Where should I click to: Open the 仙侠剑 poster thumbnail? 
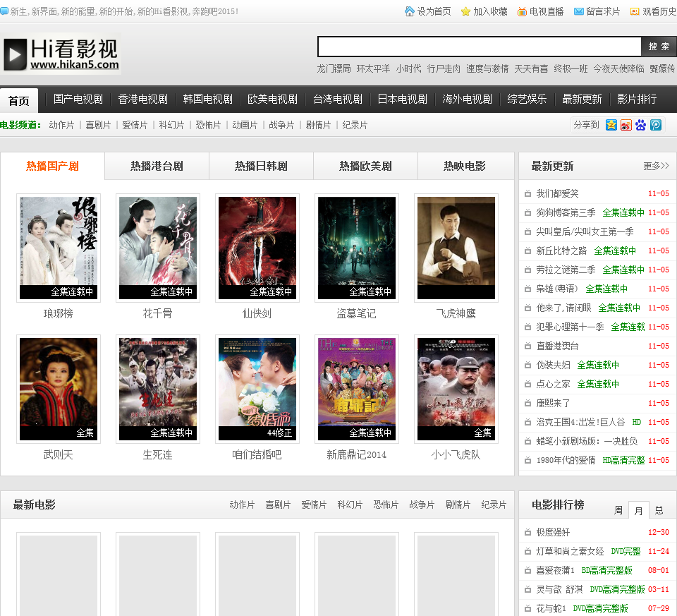coord(257,248)
